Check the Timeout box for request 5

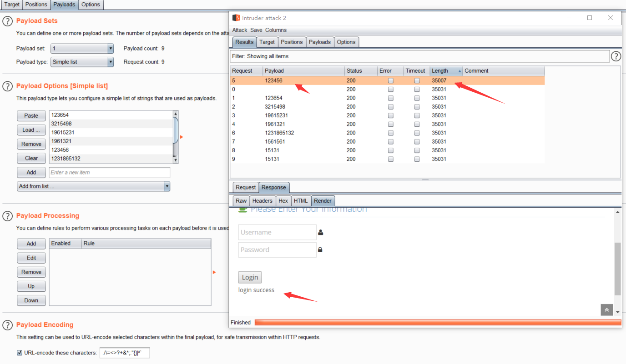point(417,81)
